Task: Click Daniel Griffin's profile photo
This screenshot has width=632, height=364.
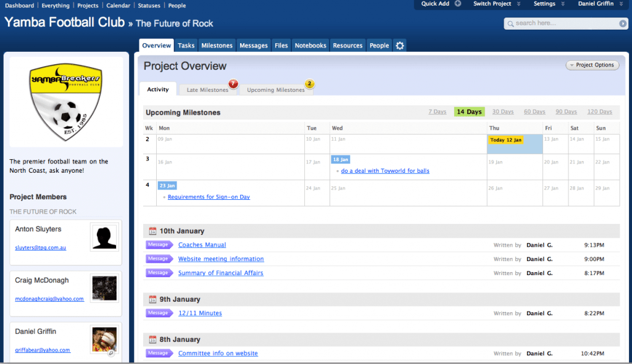Action: point(104,339)
